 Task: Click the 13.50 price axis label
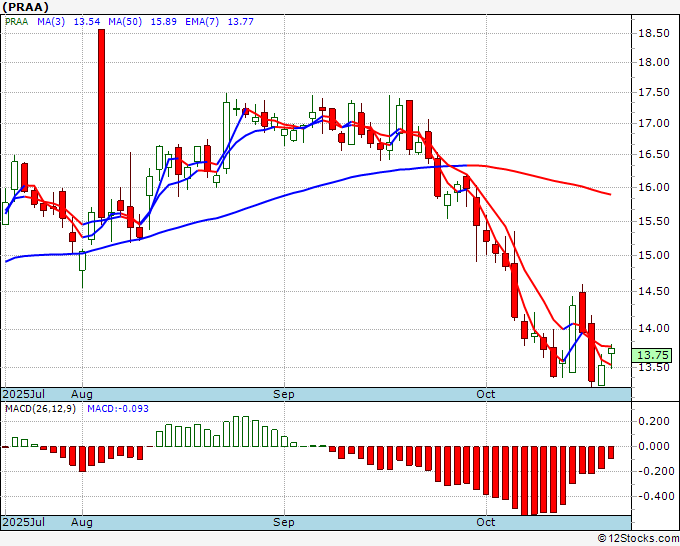pos(654,367)
